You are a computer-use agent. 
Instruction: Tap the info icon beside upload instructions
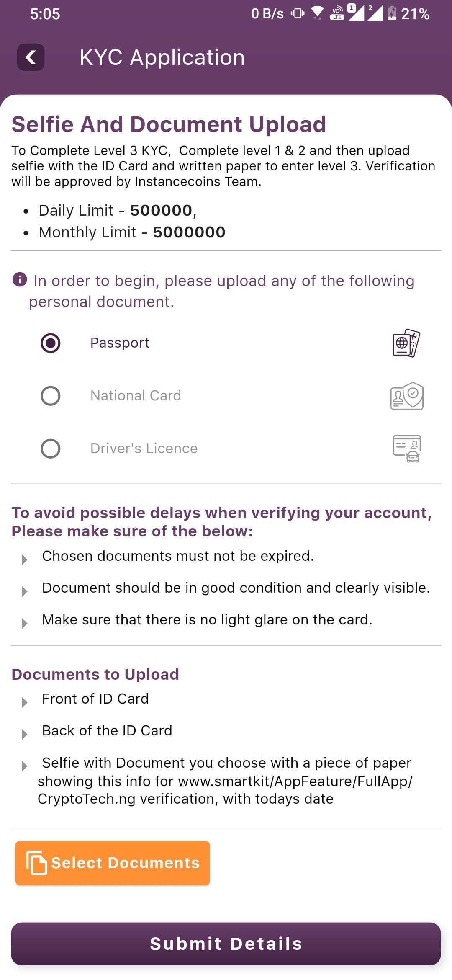(20, 279)
